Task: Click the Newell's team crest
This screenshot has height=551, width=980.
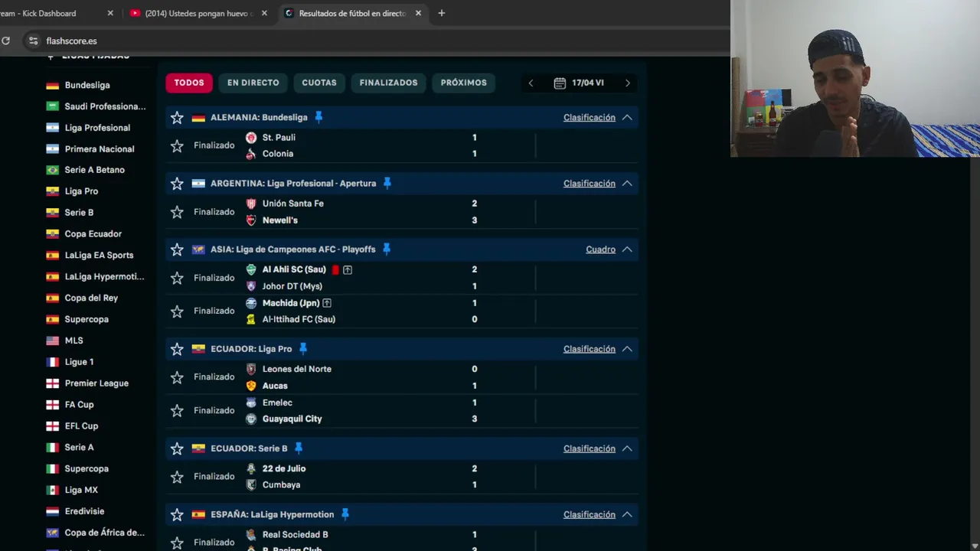Action: click(251, 220)
